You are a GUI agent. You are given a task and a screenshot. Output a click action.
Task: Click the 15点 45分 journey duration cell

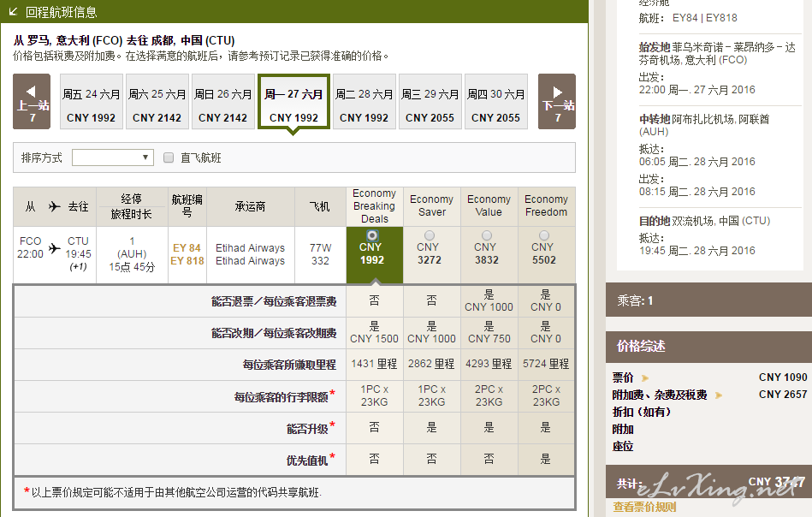(x=132, y=267)
